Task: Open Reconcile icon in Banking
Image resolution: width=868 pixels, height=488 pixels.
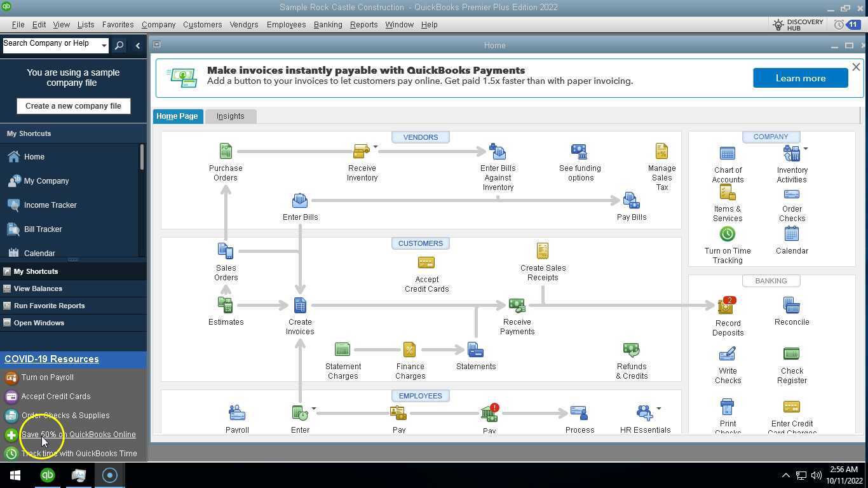Action: point(791,306)
